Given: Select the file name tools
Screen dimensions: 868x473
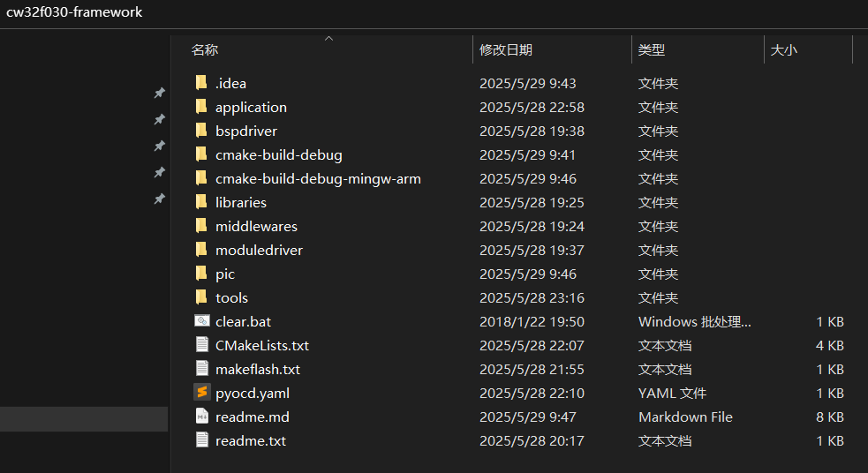Looking at the screenshot, I should tap(231, 297).
